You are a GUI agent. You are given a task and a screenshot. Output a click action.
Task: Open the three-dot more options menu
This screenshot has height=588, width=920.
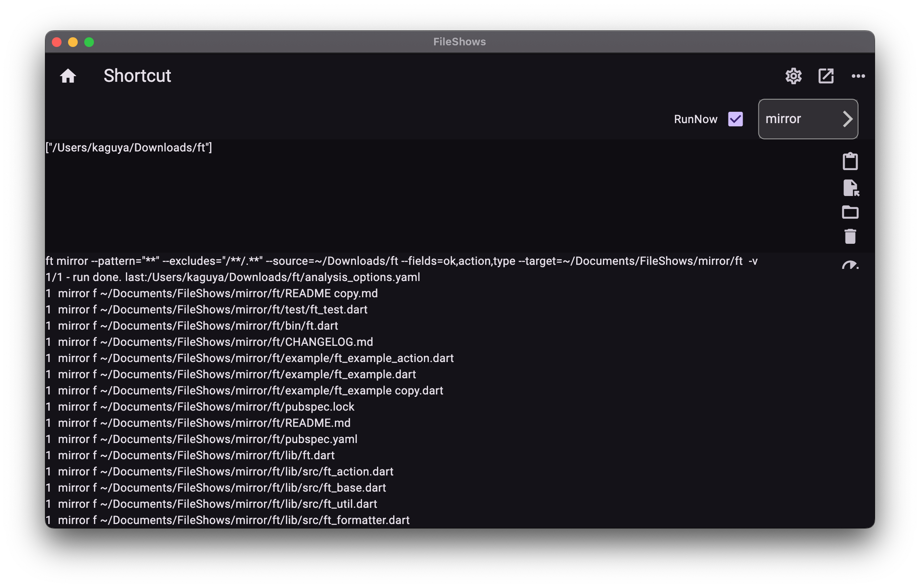[x=858, y=76]
